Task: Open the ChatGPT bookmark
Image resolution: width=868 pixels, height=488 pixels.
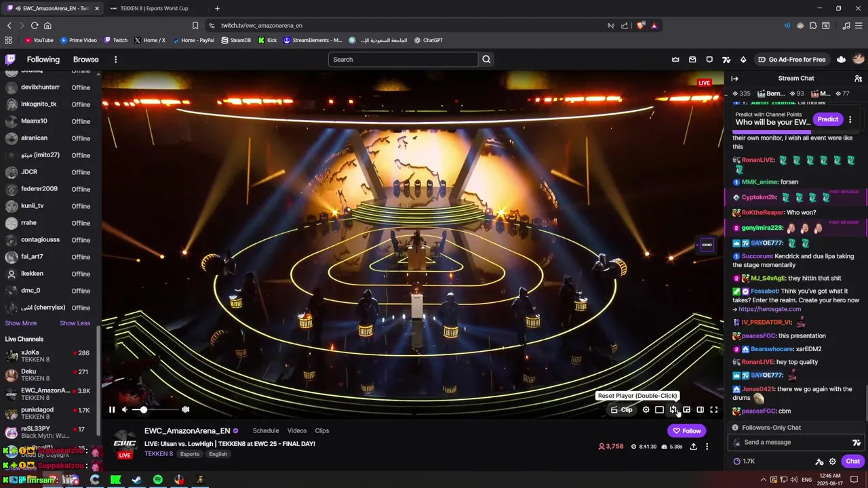Action: [429, 41]
